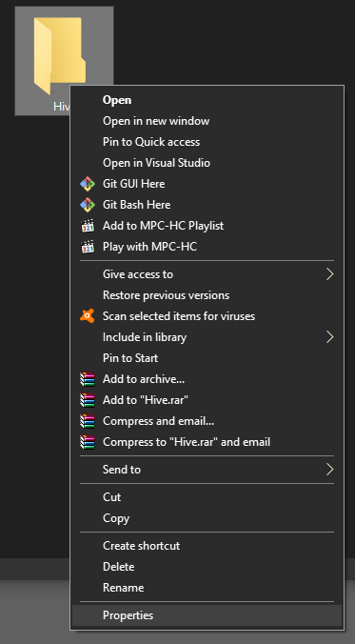This screenshot has height=644, width=355.
Task: Select Add to "Hive.rar" entry
Action: point(207,399)
